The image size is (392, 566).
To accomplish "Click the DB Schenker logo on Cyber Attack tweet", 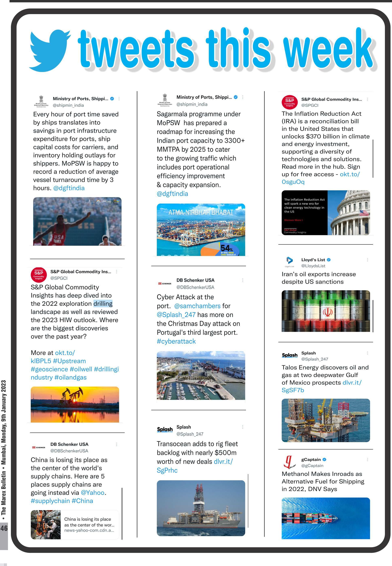I will coord(165,283).
